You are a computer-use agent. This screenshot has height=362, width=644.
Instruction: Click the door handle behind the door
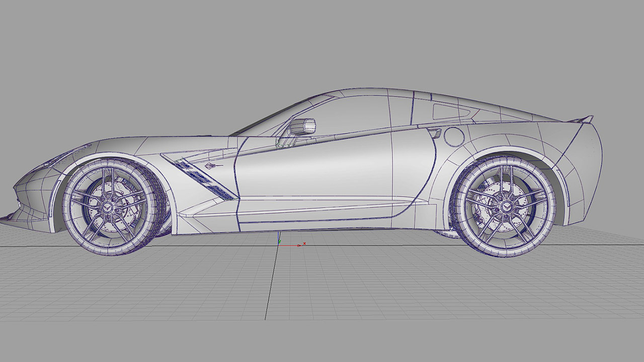point(436,133)
